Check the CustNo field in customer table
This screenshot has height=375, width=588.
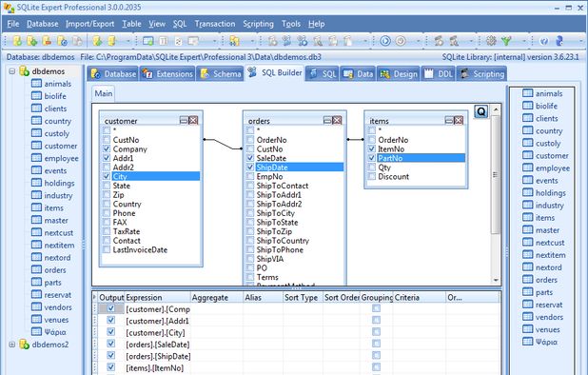[107, 140]
